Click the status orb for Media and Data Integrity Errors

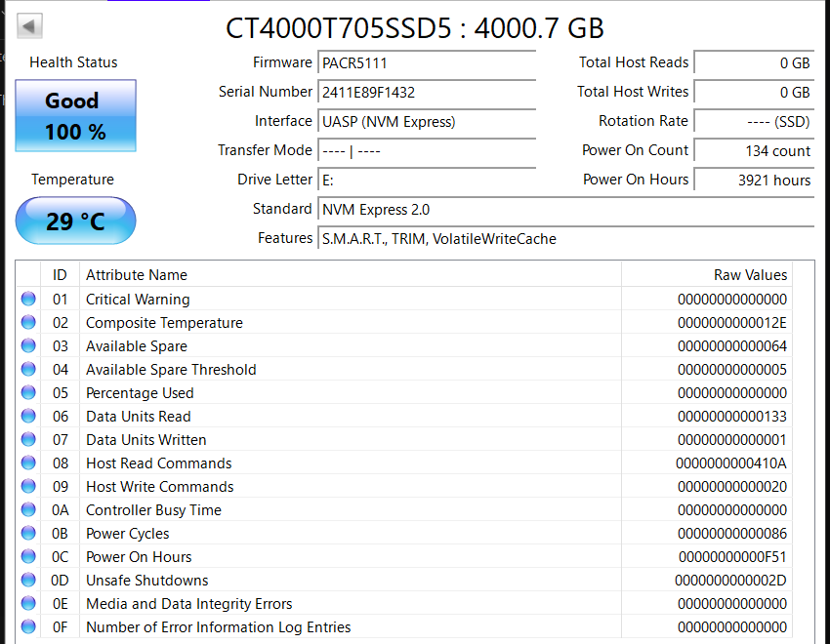coord(28,604)
